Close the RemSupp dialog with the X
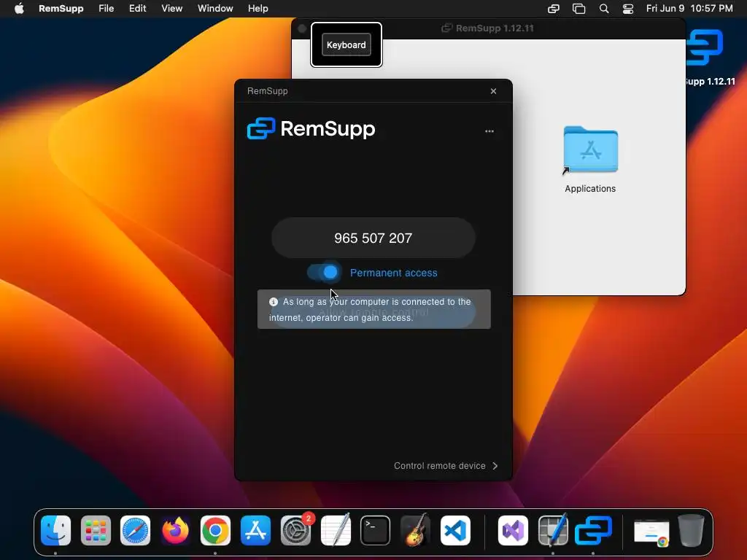The width and height of the screenshot is (747, 560). click(494, 91)
